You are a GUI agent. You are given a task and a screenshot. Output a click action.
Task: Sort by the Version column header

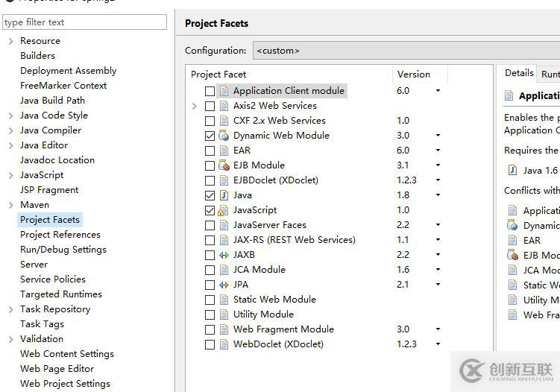414,75
